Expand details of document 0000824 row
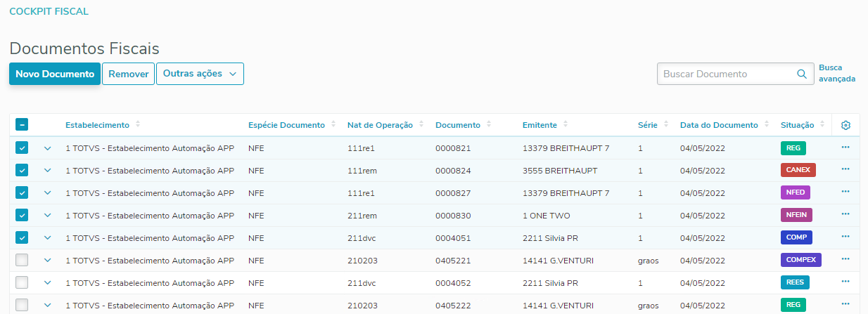Image resolution: width=868 pixels, height=314 pixels. (48, 171)
